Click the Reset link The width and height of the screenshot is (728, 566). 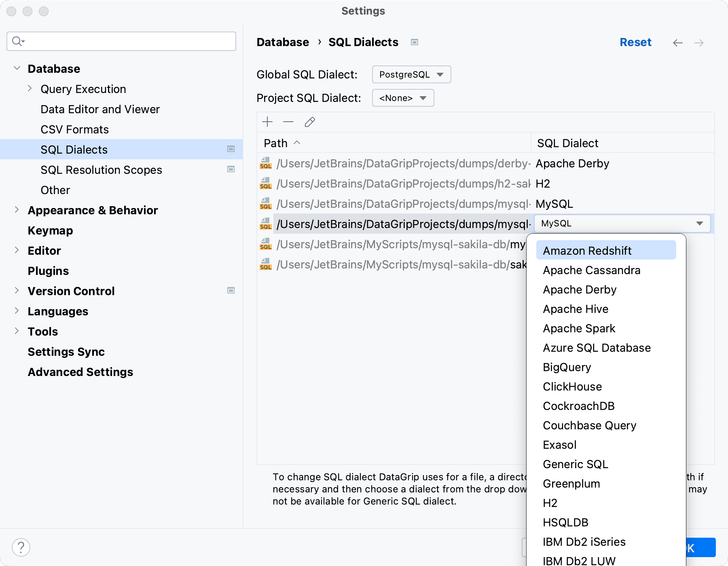click(635, 42)
